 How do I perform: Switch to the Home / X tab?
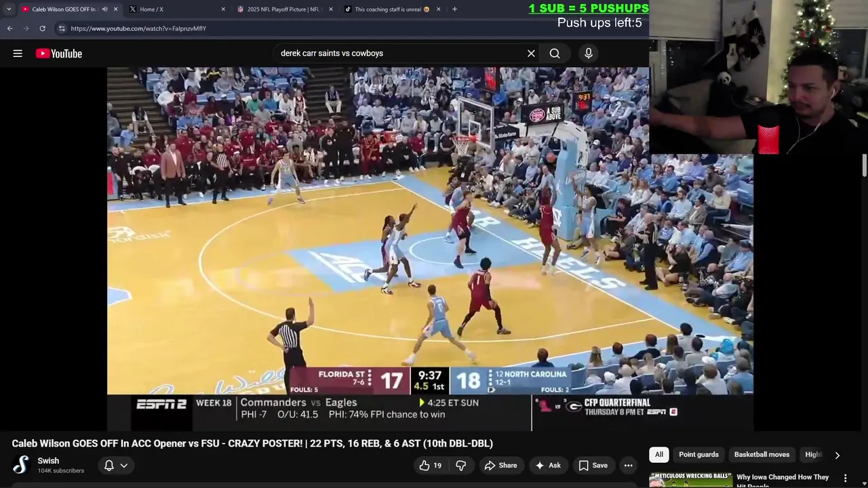point(176,9)
